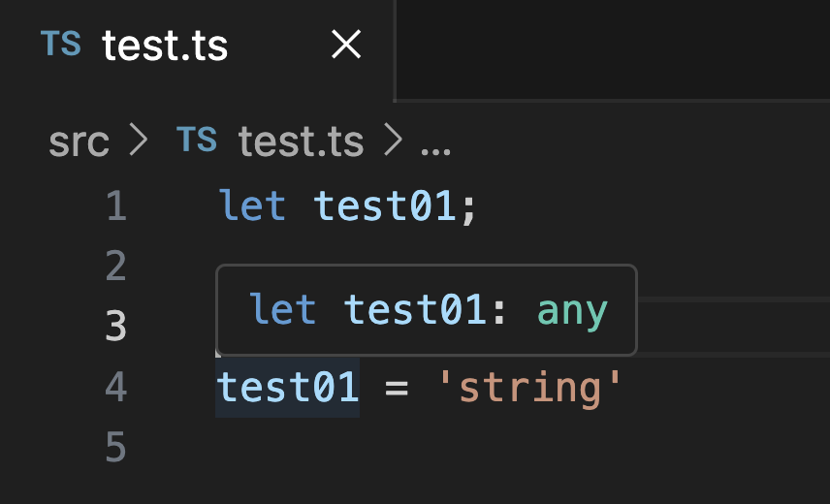This screenshot has height=504, width=830.
Task: Click line number 1 in gutter
Action: click(x=116, y=205)
